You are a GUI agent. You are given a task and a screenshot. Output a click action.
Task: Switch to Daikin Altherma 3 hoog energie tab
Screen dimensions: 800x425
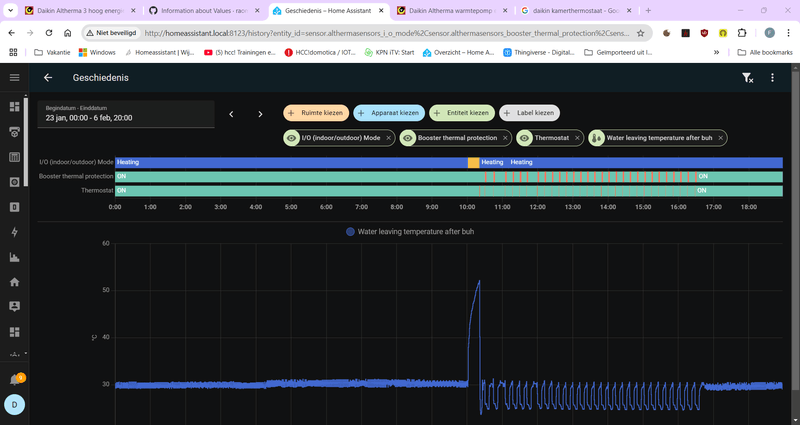[x=80, y=10]
